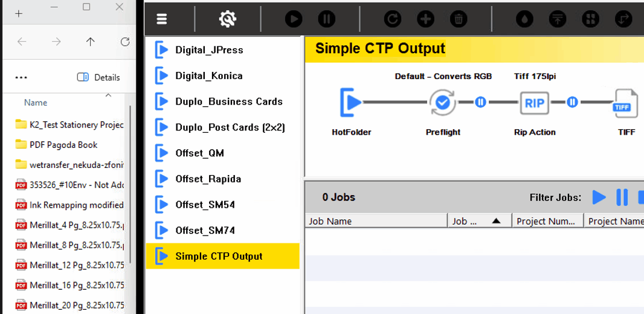Viewport: 644px width, 314px height.
Task: Toggle pause point after Rip Action node
Action: [x=573, y=102]
